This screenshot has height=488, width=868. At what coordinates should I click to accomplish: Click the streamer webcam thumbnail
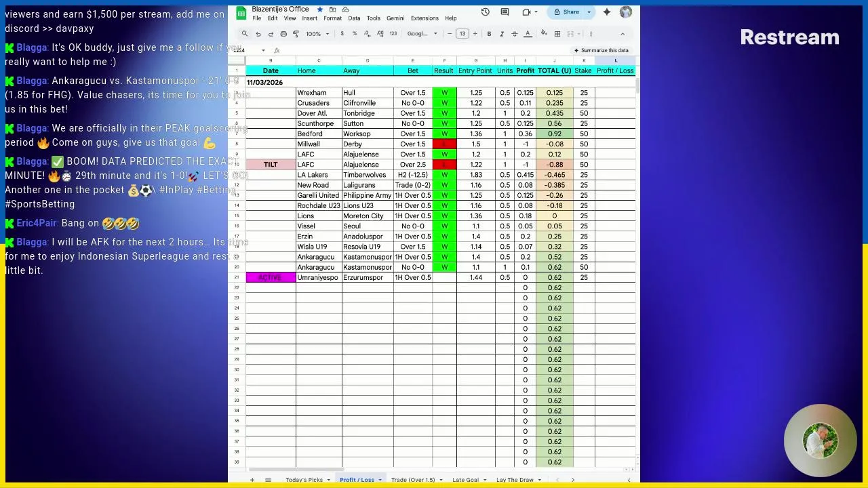tap(821, 441)
